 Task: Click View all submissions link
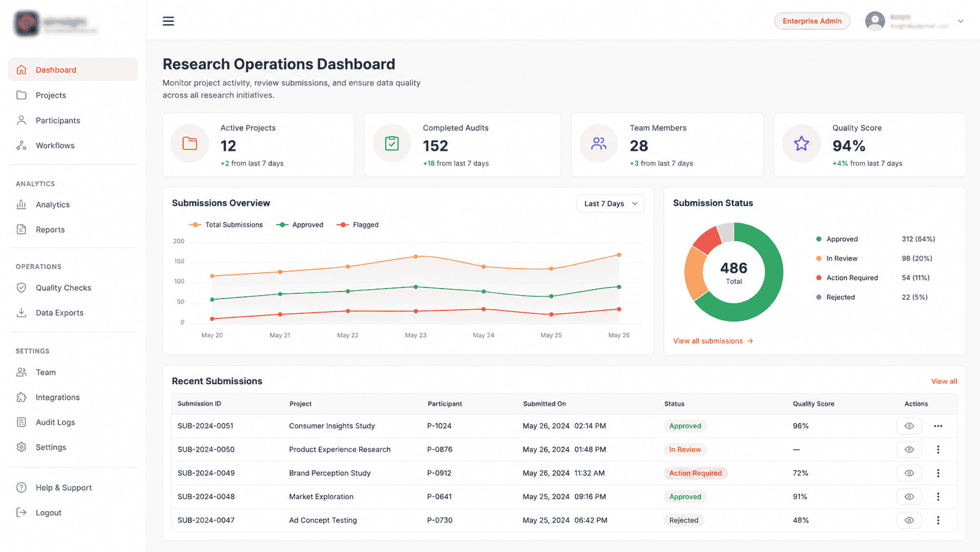click(713, 341)
